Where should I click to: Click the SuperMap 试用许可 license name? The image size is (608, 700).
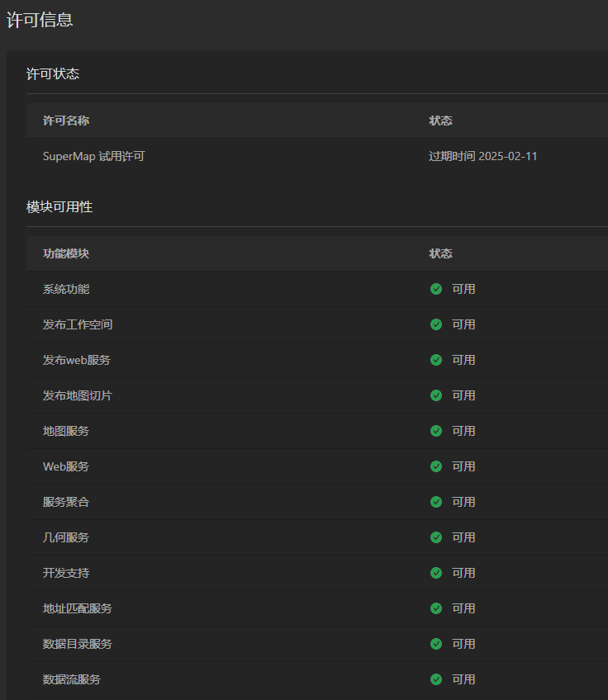(93, 156)
